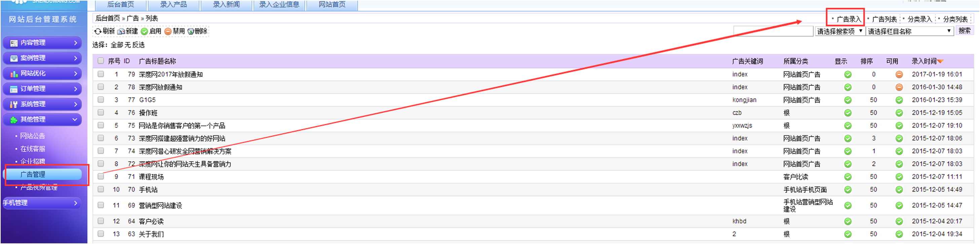Open the 请选择栏目名称 dropdown
This screenshot has width=980, height=244.
(x=909, y=31)
